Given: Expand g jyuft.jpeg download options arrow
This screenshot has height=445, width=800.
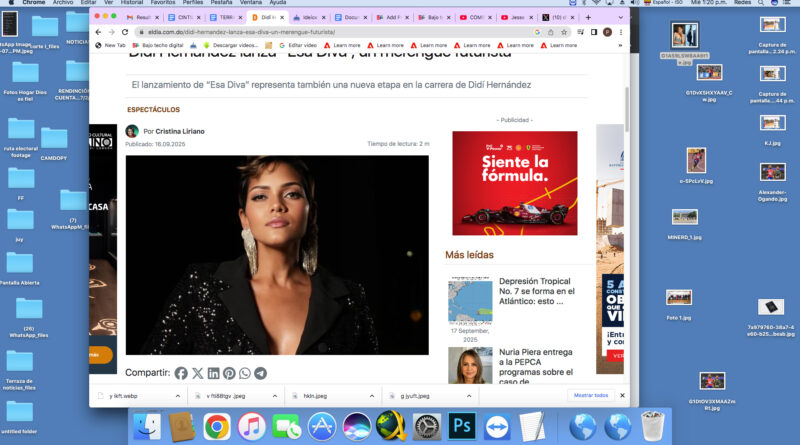Looking at the screenshot, I should pyautogui.click(x=469, y=395).
